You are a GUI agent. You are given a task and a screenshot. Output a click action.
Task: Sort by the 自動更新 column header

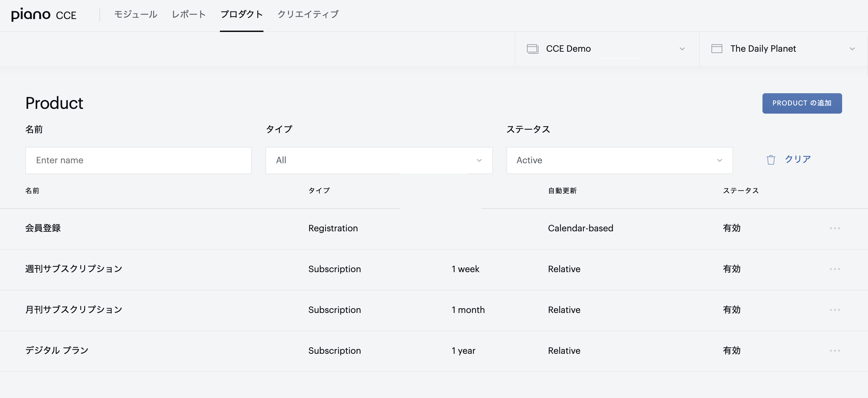click(x=562, y=191)
